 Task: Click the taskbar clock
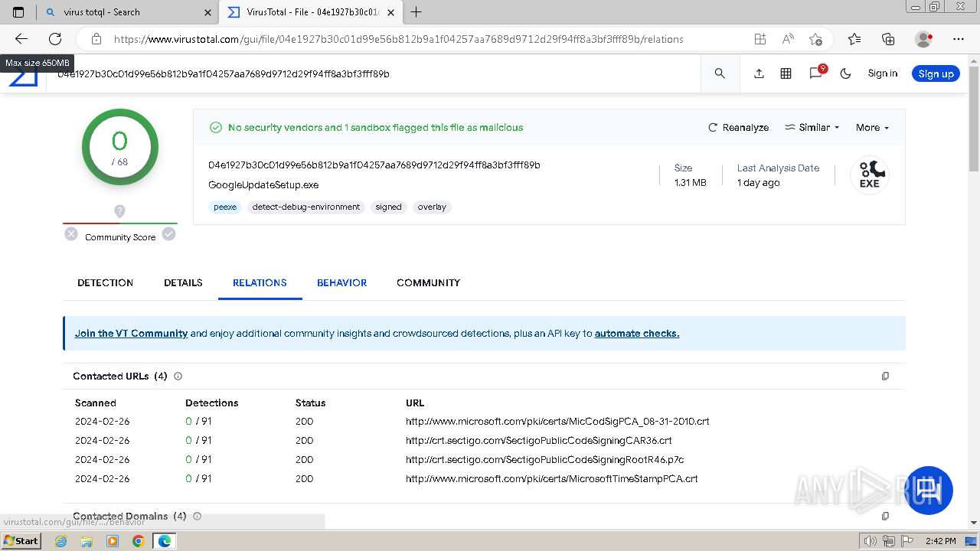point(940,541)
